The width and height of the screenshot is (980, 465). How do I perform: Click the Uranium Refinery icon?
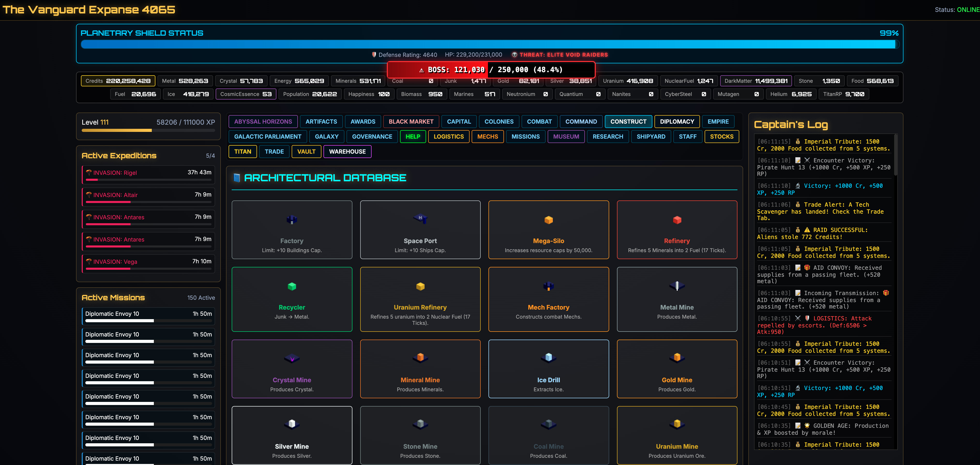(420, 287)
